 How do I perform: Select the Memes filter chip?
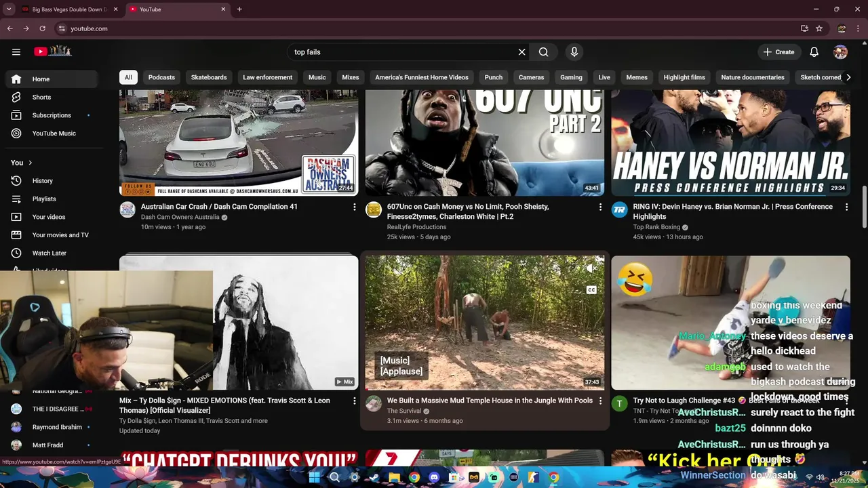pos(637,77)
